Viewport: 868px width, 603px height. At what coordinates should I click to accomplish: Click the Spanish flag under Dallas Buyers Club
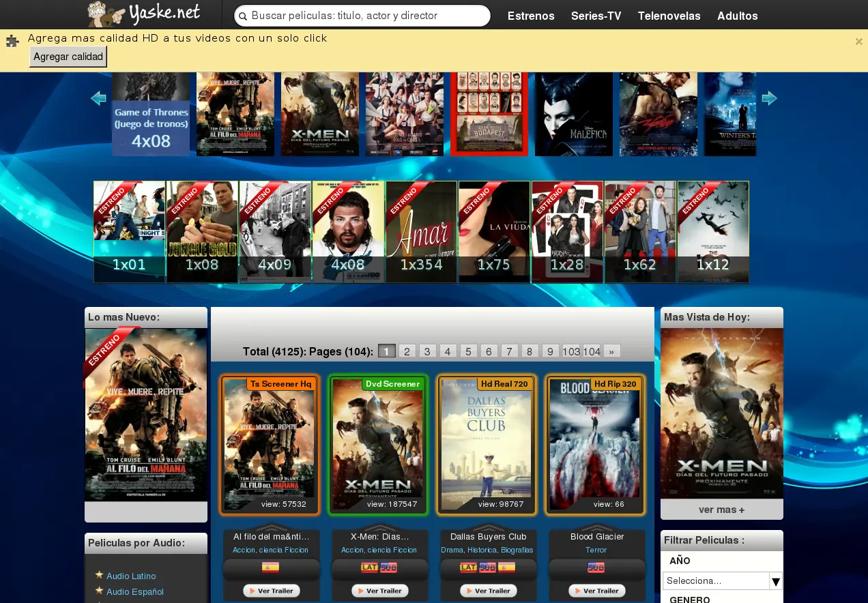(506, 568)
